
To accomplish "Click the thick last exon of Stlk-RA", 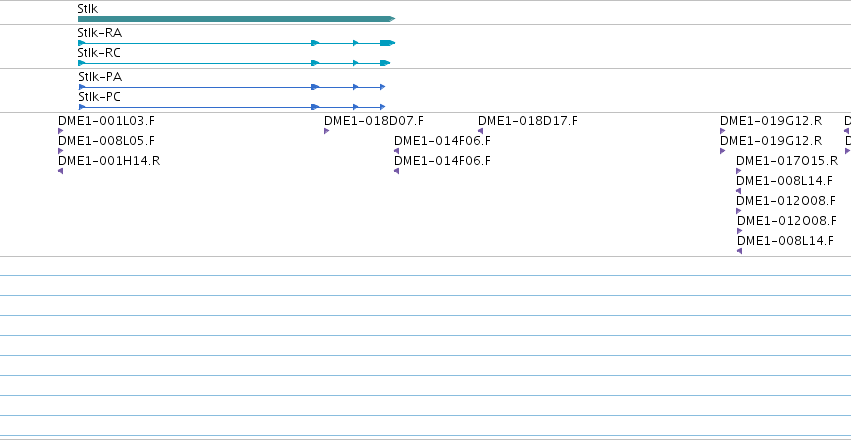I will pyautogui.click(x=387, y=43).
